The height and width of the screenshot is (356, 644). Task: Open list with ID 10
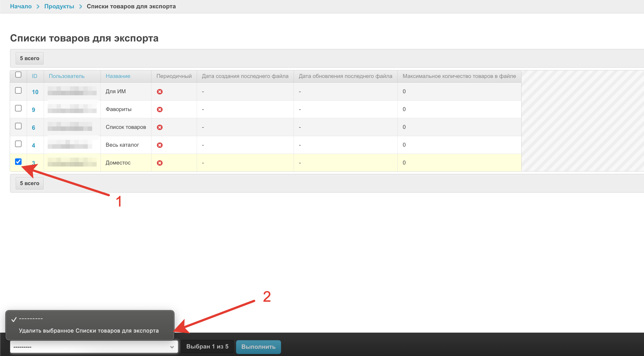(35, 92)
